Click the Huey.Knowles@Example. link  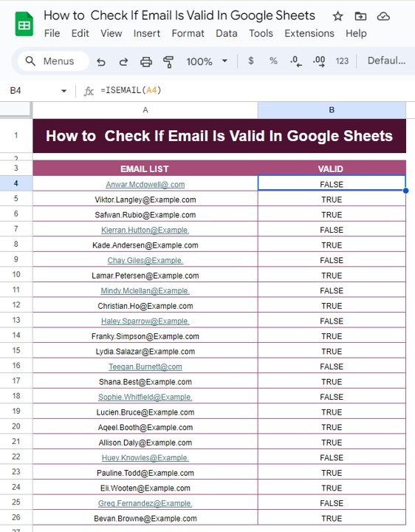point(145,457)
